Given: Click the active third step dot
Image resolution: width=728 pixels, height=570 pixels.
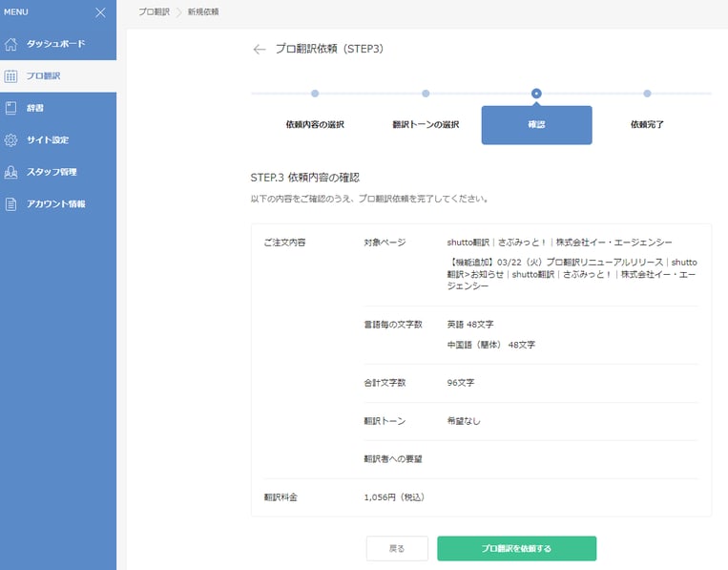Looking at the screenshot, I should pyautogui.click(x=536, y=94).
